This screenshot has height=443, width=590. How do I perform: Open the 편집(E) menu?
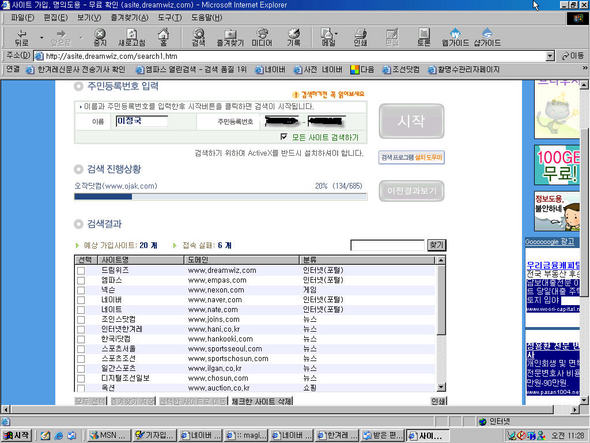[56, 17]
